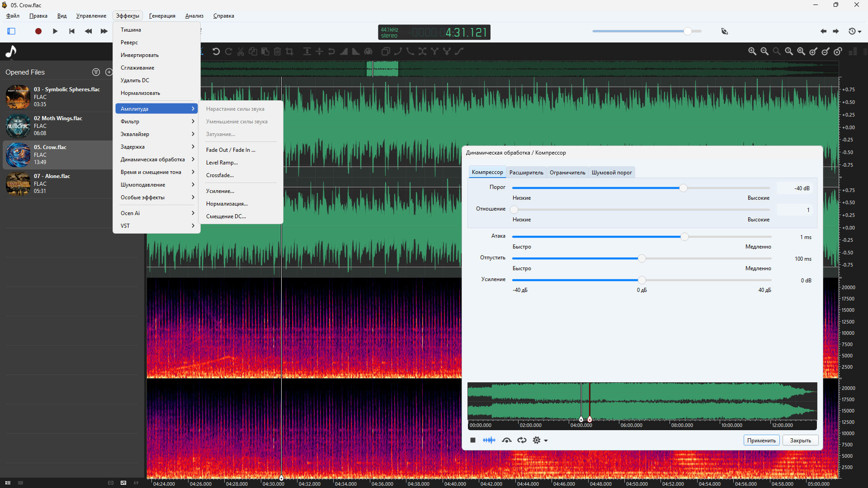Click the Применить button
This screenshot has width=868, height=488.
(761, 441)
